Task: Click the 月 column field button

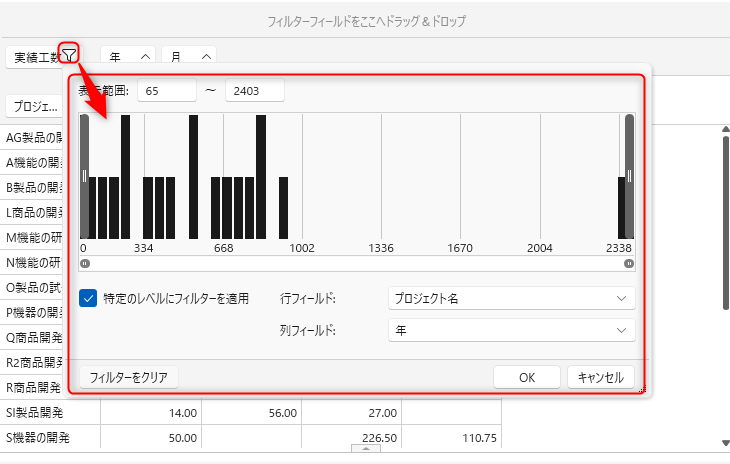Action: (x=188, y=57)
